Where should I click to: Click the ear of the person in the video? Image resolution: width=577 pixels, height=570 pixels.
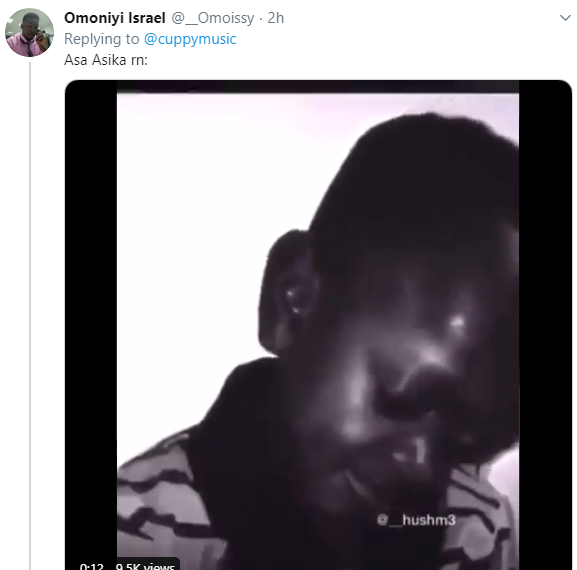click(x=289, y=293)
